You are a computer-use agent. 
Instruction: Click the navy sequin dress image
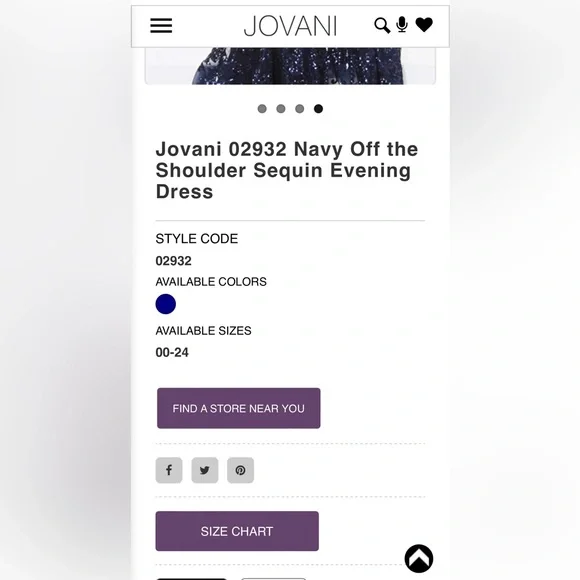coord(290,66)
